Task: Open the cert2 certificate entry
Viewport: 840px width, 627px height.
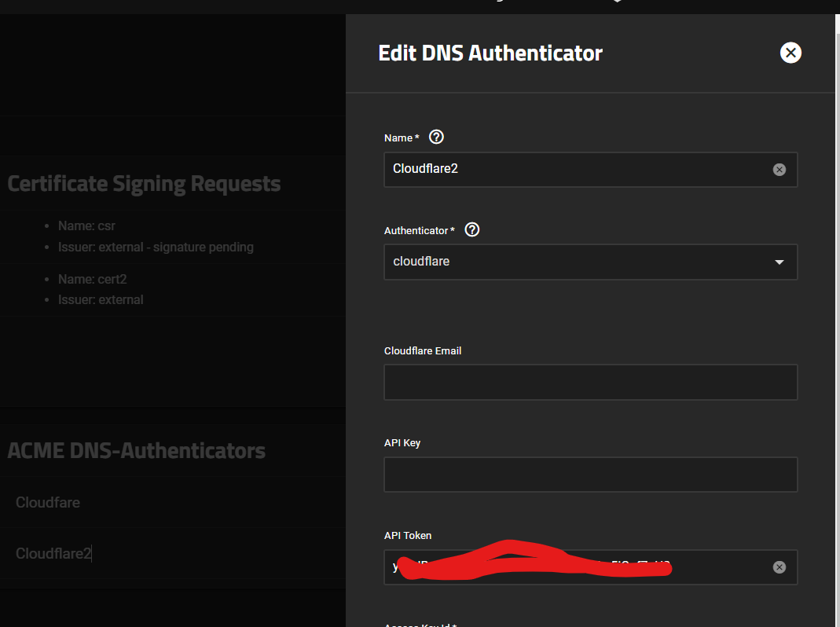Action: pos(93,278)
